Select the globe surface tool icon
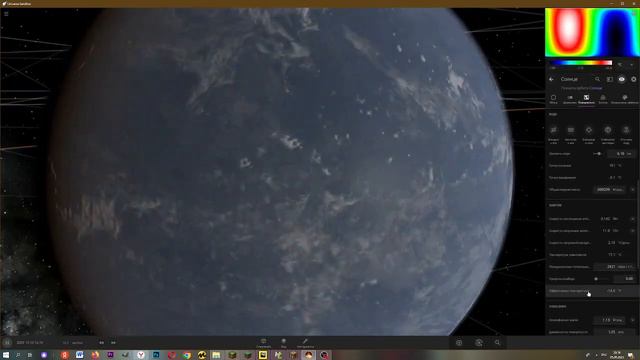 (608, 130)
